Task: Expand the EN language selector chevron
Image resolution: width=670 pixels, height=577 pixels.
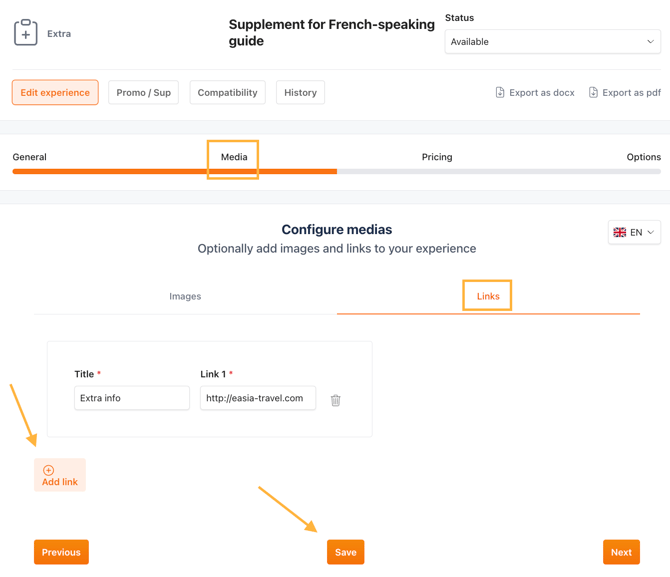Action: [651, 232]
